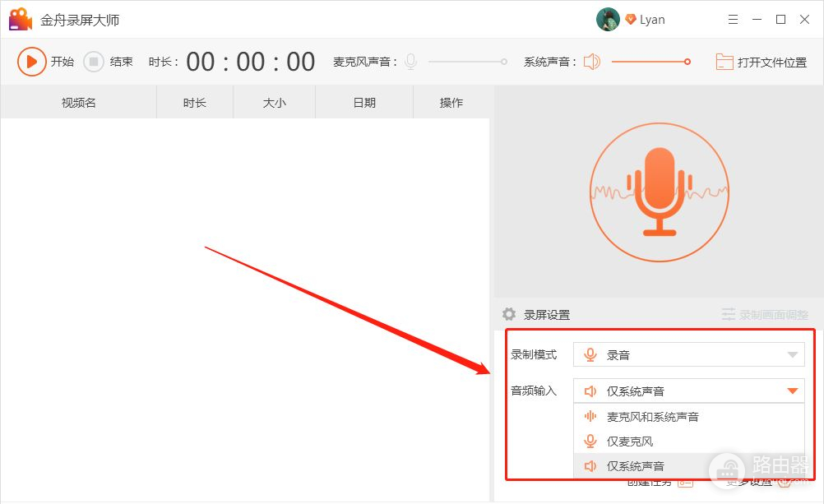The width and height of the screenshot is (824, 504).
Task: Adjust the system sound volume slider
Action: pos(650,62)
